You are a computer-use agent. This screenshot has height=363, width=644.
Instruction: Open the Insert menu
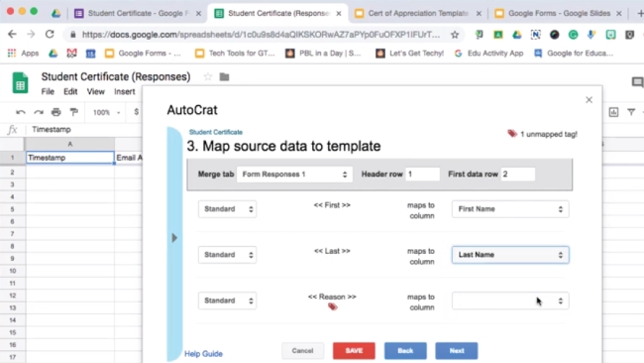(x=125, y=91)
